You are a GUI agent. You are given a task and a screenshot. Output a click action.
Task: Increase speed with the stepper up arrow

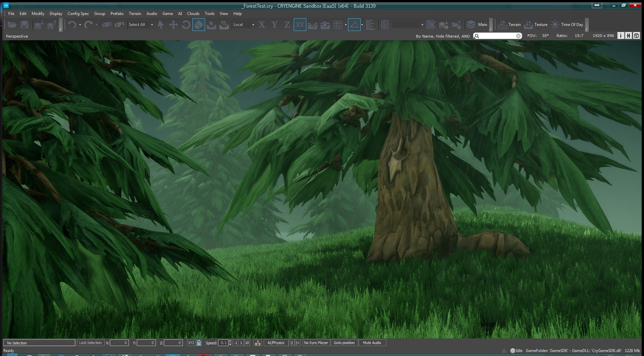click(x=230, y=341)
